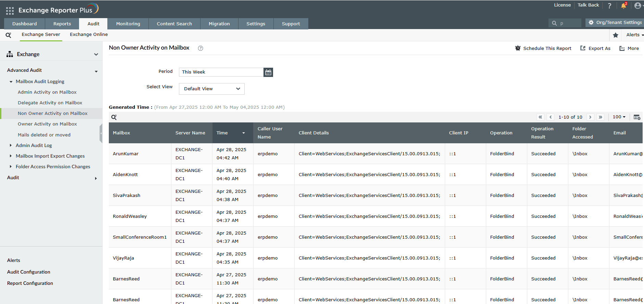Click the add/remove columns icon

pyautogui.click(x=637, y=117)
